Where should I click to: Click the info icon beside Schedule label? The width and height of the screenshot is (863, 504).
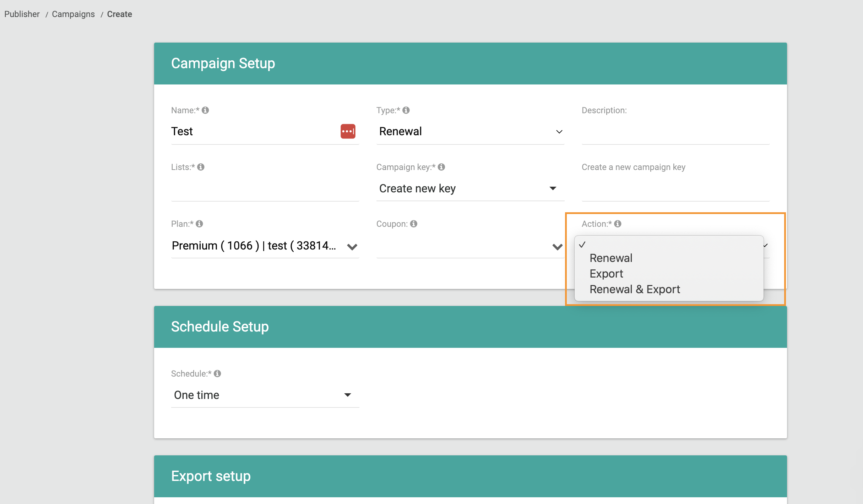[217, 374]
